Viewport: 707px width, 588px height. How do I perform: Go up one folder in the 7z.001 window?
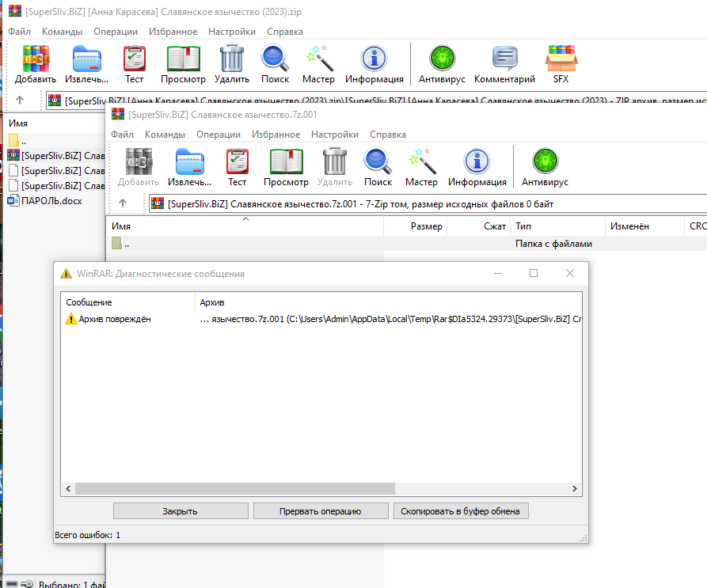tap(123, 203)
